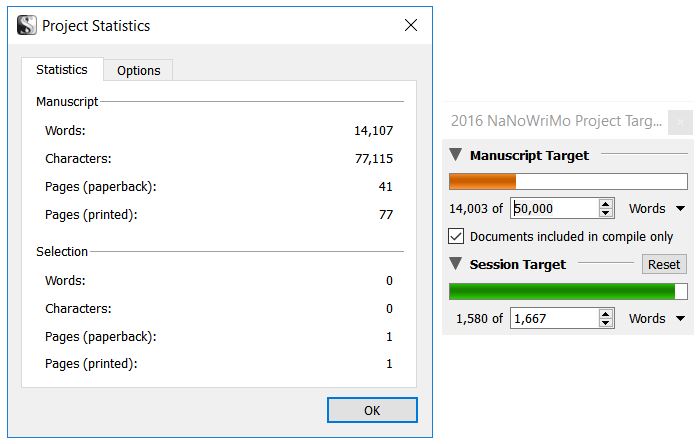
Task: Collapse the Session Target section
Action: click(x=455, y=263)
